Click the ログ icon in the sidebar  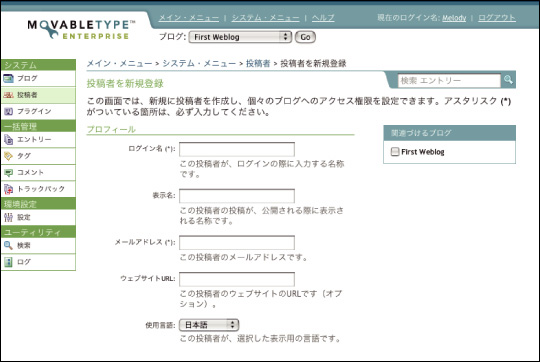[8, 262]
